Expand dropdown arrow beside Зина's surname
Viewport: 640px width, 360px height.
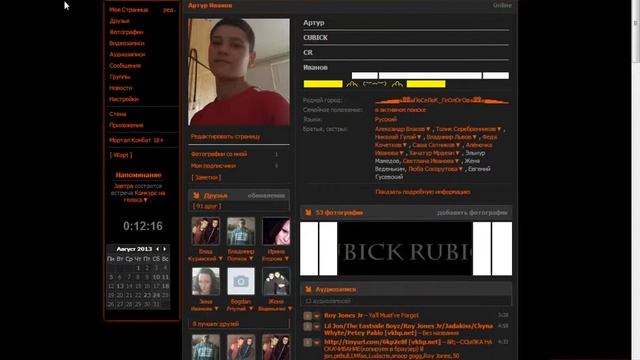pos(216,309)
